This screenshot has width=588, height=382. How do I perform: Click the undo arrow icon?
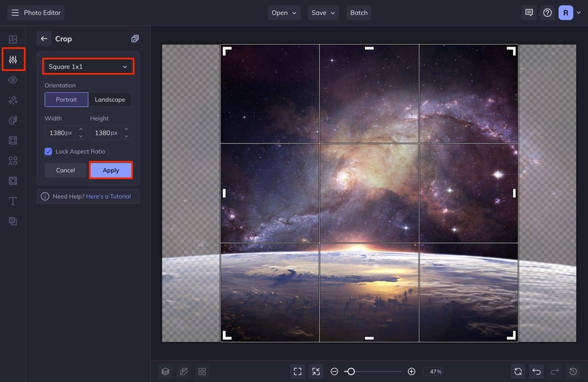pos(537,371)
